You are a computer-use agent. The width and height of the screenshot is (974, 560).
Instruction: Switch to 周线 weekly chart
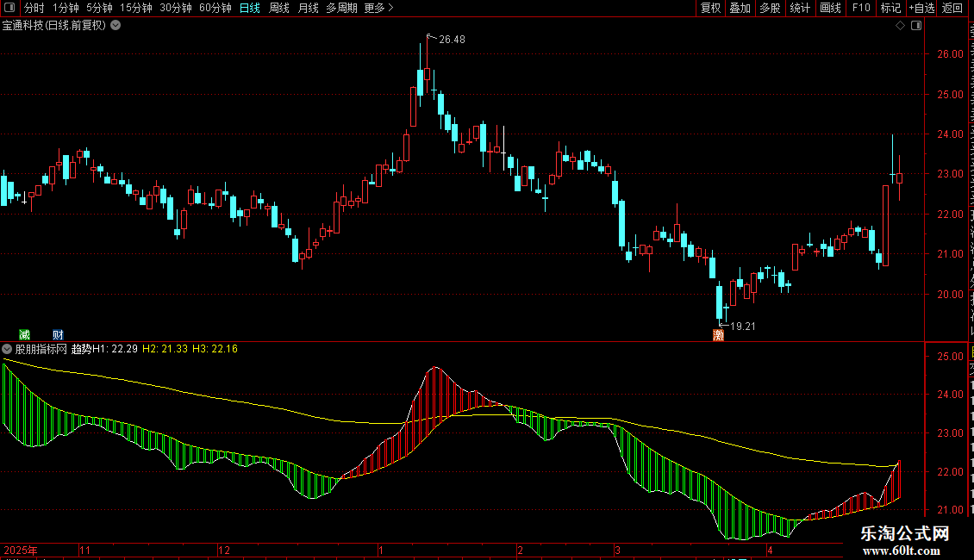[279, 8]
